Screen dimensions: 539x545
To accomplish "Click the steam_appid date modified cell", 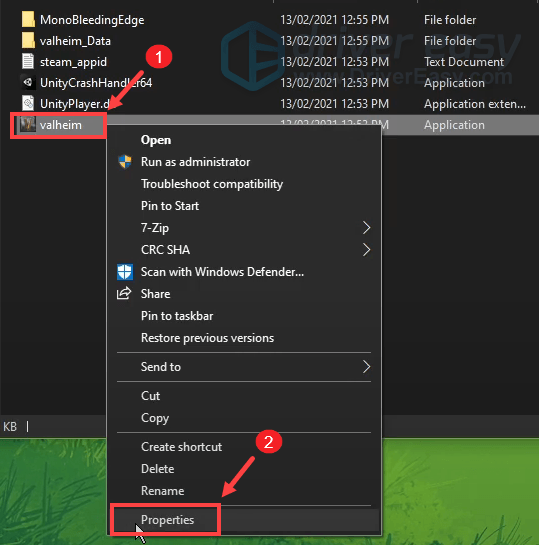I will (x=334, y=62).
